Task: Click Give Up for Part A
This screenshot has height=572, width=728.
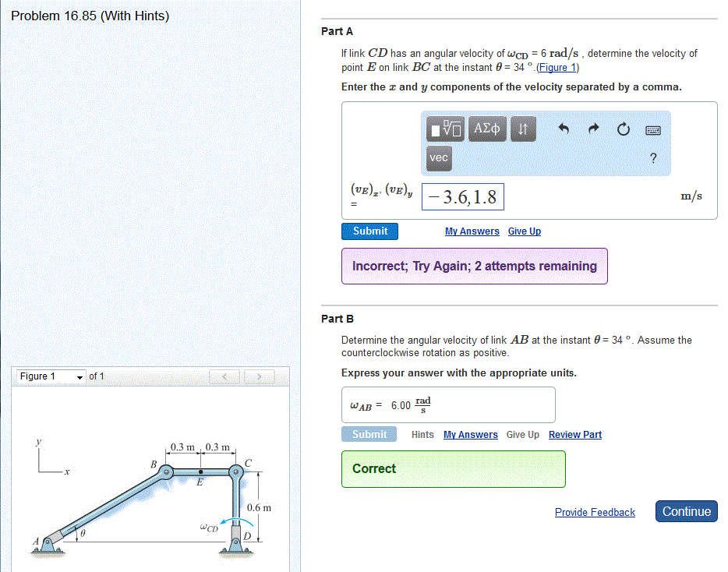Action: 524,231
